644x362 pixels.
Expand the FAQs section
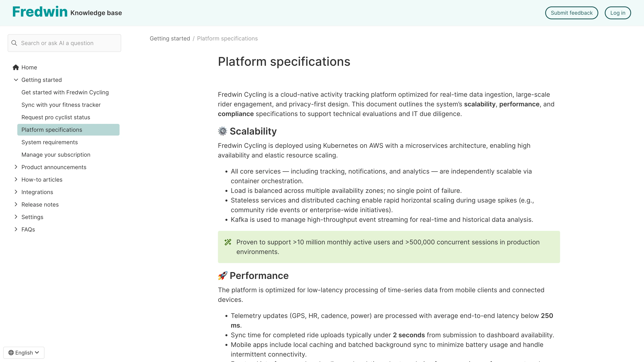pyautogui.click(x=16, y=229)
